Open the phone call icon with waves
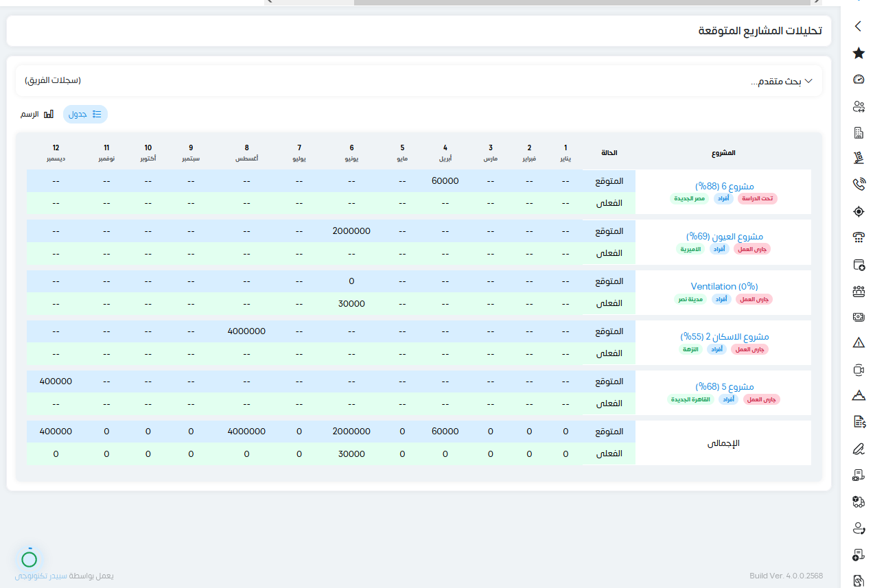875x588 pixels. (x=858, y=184)
